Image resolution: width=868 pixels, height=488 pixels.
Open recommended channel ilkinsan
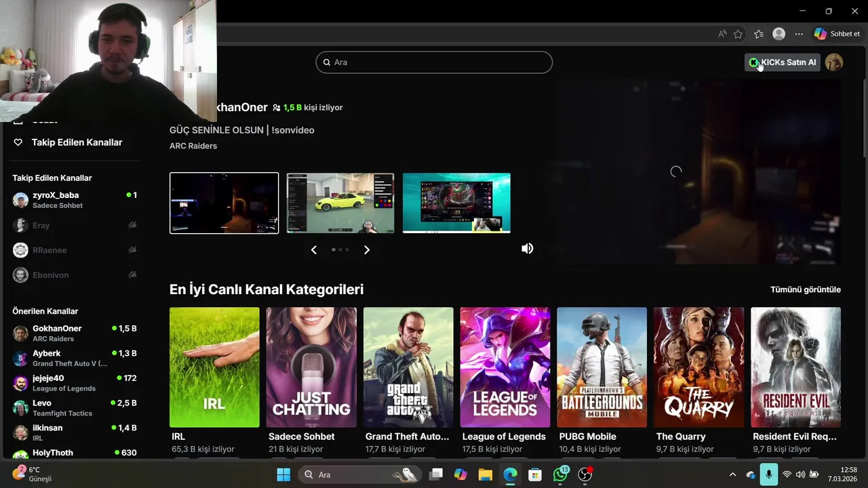75,432
